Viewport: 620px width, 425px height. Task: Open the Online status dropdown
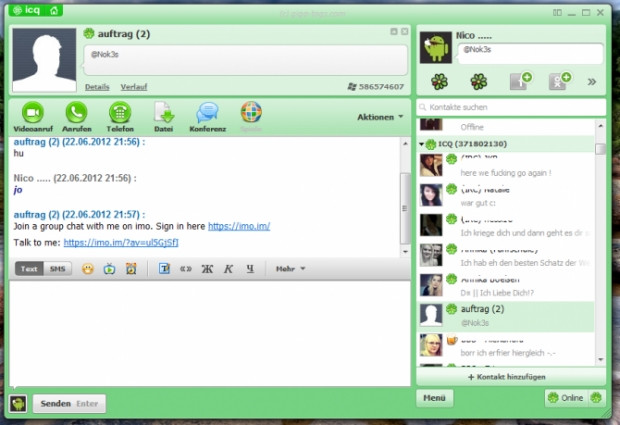pos(567,397)
